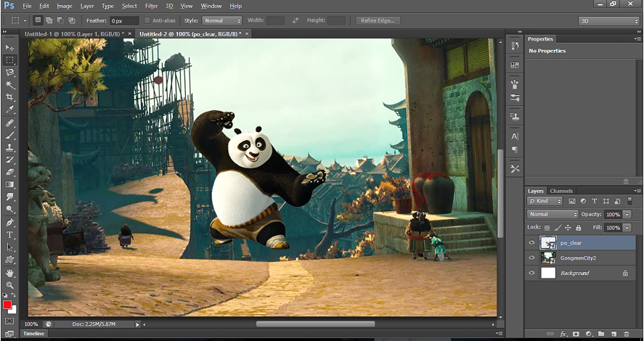The height and width of the screenshot is (341, 644).
Task: Select the Path Selection tool
Action: point(10,247)
